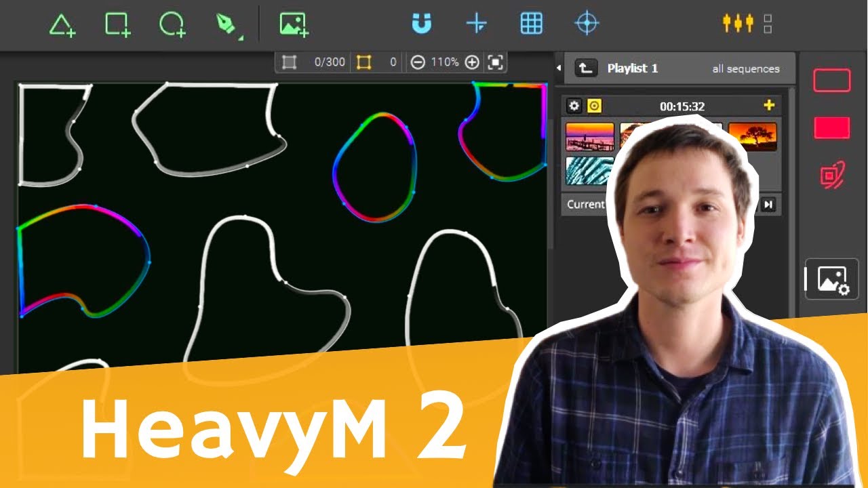868x488 pixels.
Task: Select the add triangle shape tool
Action: [x=62, y=24]
